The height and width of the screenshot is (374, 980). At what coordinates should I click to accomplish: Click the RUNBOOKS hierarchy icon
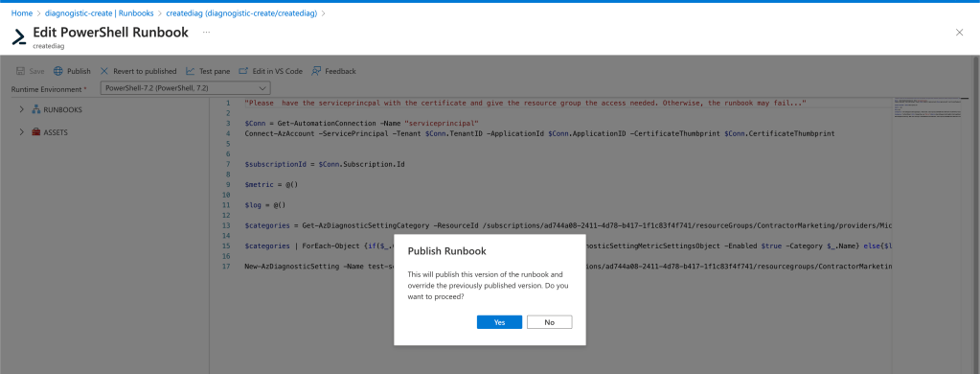[x=36, y=109]
